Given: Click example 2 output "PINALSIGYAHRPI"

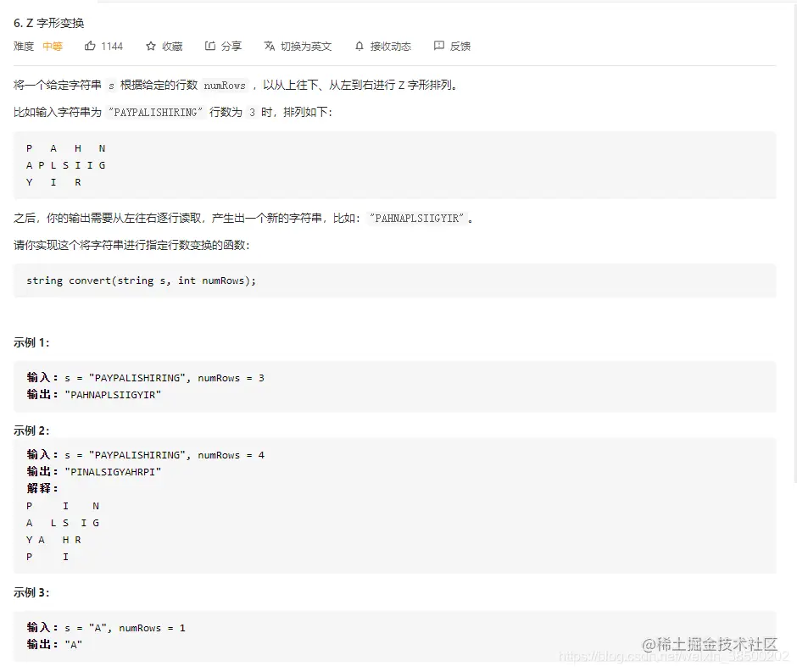Looking at the screenshot, I should (x=113, y=472).
